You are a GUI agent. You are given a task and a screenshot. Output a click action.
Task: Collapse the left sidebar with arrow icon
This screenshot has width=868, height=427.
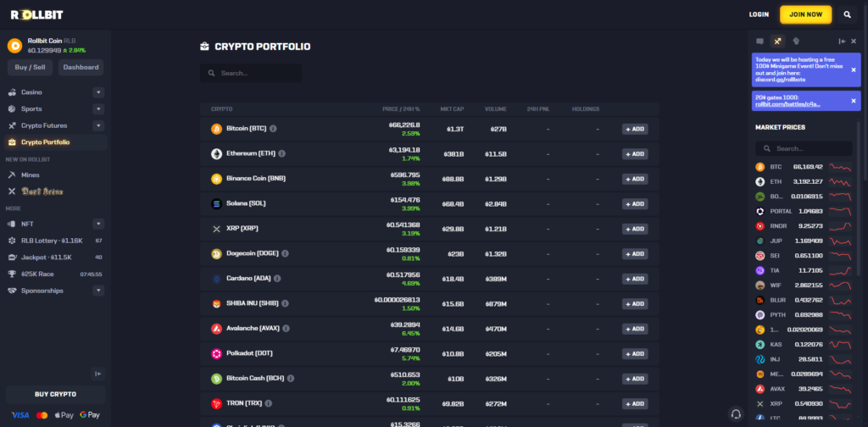pyautogui.click(x=98, y=374)
